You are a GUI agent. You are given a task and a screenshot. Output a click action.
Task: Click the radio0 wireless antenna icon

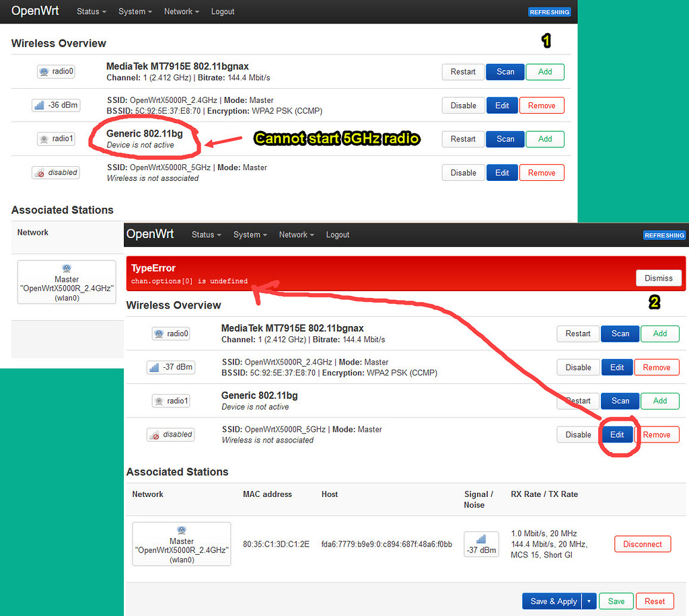(56, 71)
